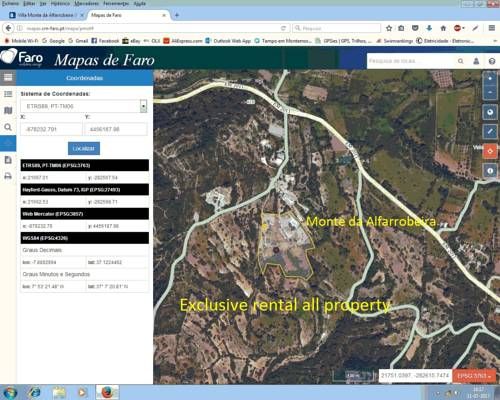The width and height of the screenshot is (500, 400).
Task: Launch Firefox from the Windows taskbar
Action: pos(107,392)
